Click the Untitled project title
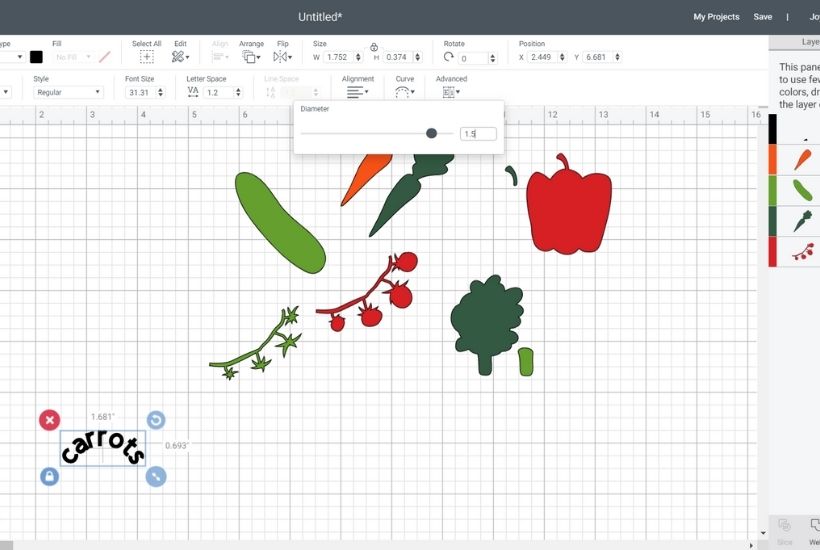The image size is (820, 550). [x=320, y=17]
